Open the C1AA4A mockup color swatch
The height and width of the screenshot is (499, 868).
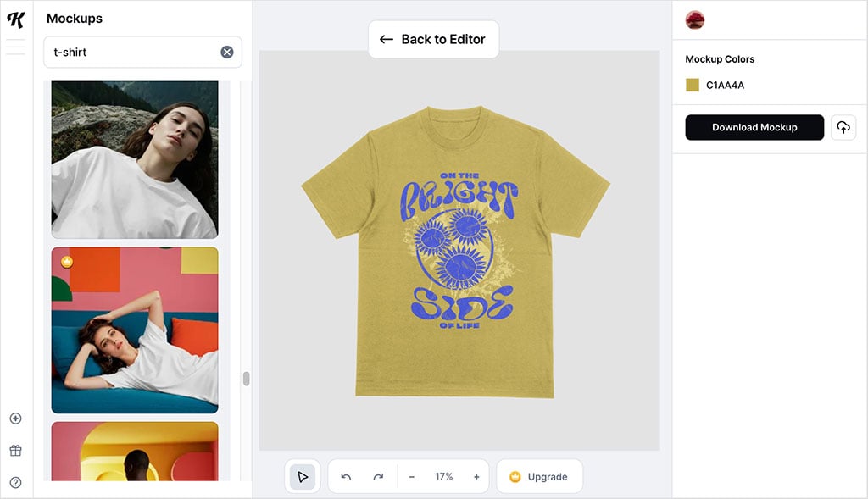[693, 85]
